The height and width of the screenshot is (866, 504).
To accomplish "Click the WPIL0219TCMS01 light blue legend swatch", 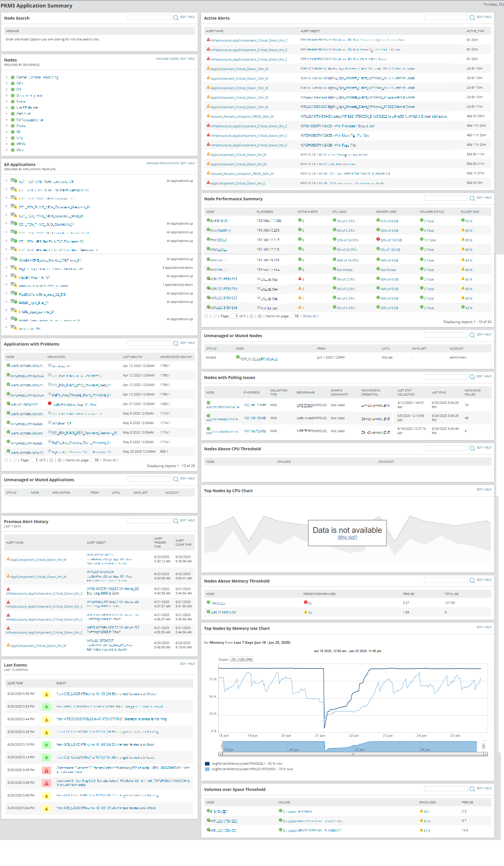I will coord(207,769).
